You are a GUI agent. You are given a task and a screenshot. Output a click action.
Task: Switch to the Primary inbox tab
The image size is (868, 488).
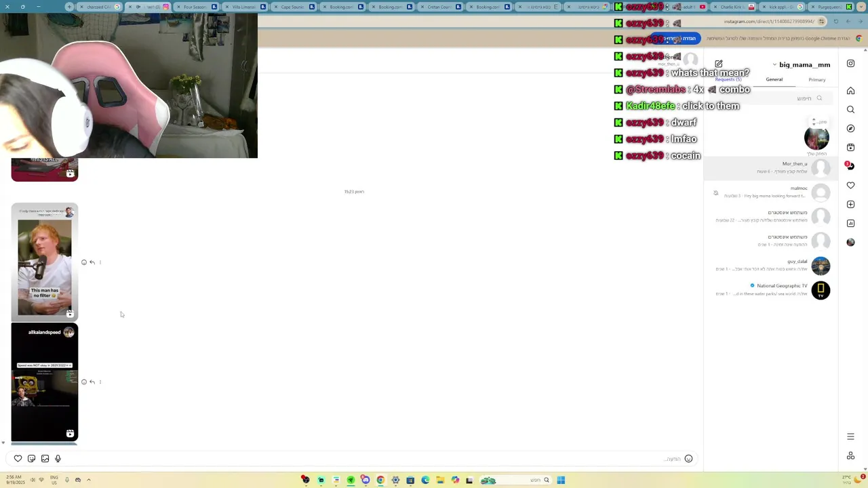coord(817,80)
